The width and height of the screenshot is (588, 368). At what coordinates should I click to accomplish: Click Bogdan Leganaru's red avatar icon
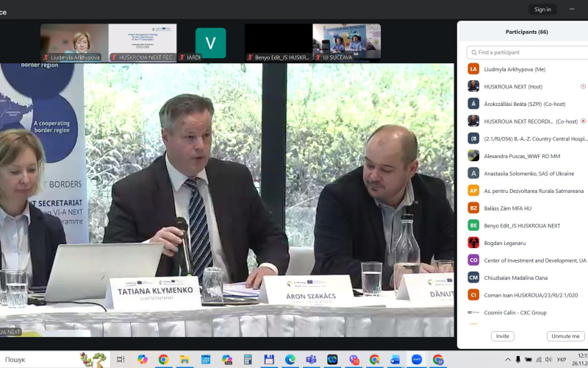pyautogui.click(x=473, y=243)
